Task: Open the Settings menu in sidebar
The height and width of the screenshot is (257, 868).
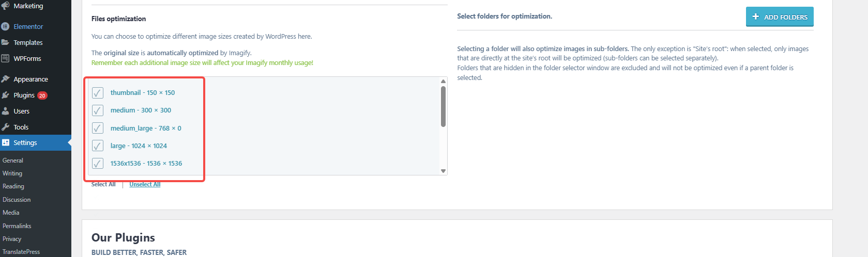Action: (x=25, y=143)
